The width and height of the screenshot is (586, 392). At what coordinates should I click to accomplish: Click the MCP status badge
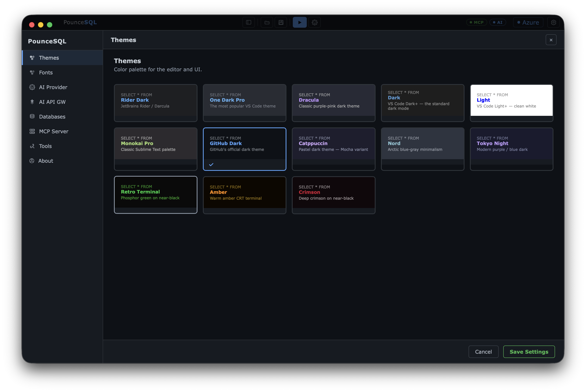pyautogui.click(x=477, y=22)
